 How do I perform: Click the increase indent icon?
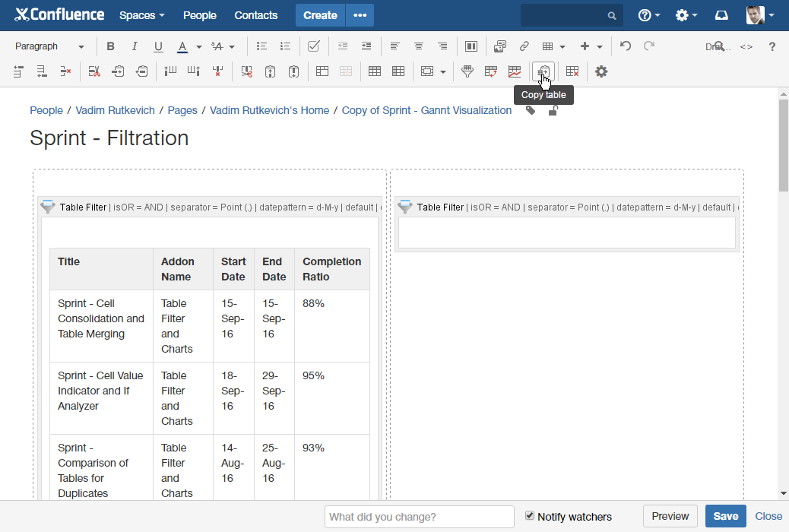[x=366, y=46]
